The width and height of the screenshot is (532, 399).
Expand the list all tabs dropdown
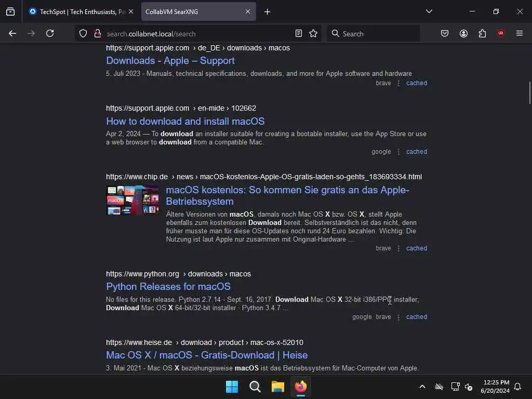point(429,11)
